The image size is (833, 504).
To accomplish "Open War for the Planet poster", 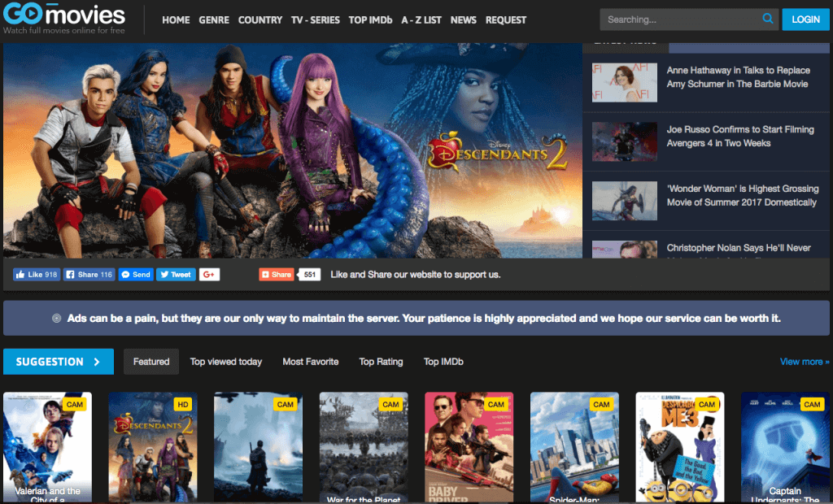I will pyautogui.click(x=364, y=447).
